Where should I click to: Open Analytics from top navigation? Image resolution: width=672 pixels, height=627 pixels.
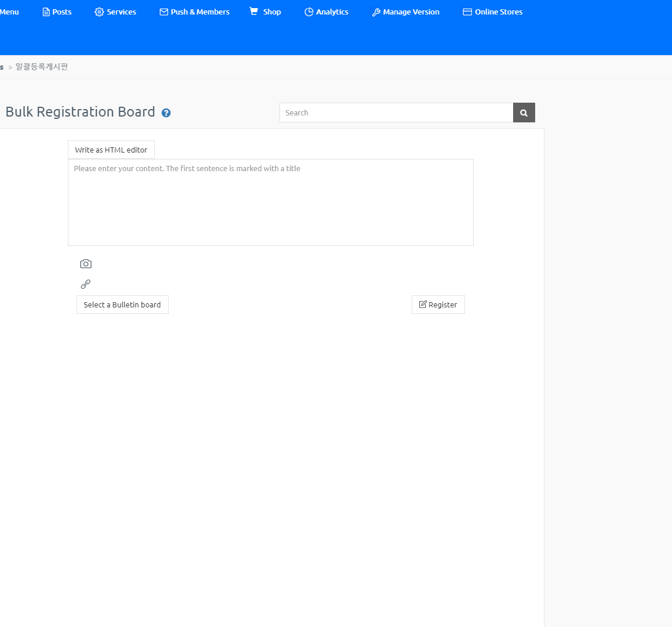point(326,12)
